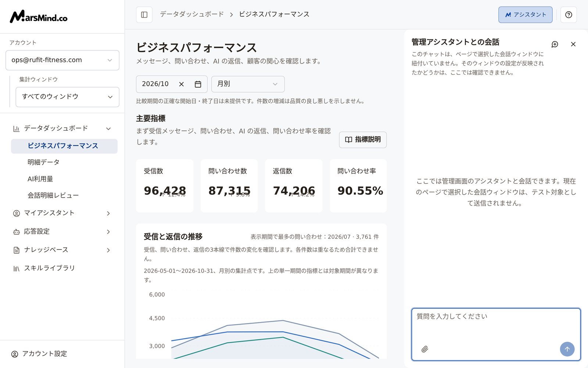Toggle the sidebar panel icon
Screen dimensions: 588x368
[x=144, y=15]
